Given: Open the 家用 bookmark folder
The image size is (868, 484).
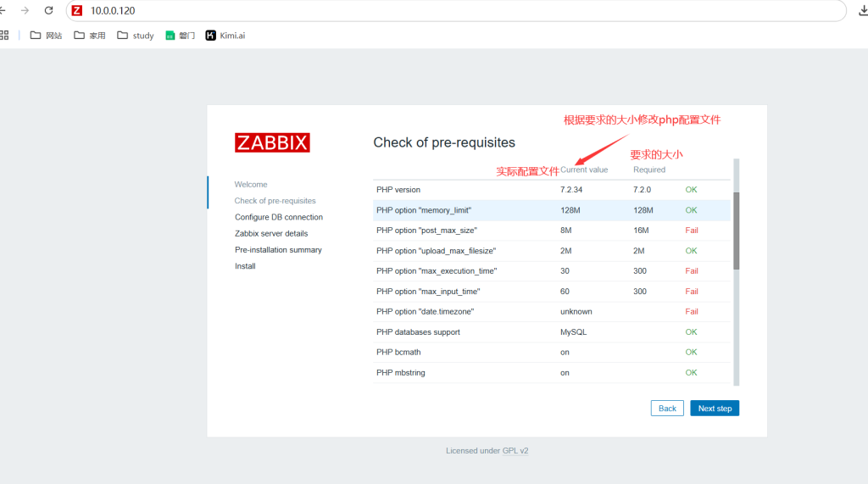Looking at the screenshot, I should pos(90,36).
